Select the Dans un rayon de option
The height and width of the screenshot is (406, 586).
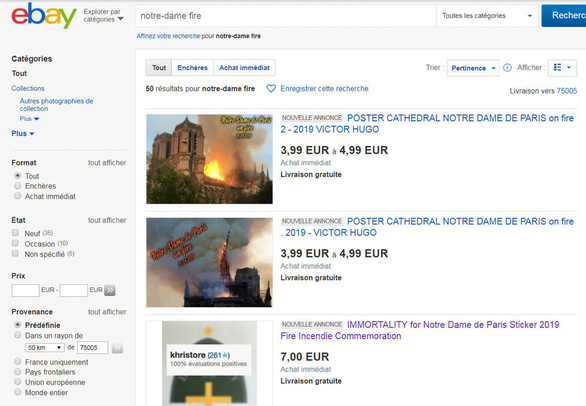pos(17,335)
